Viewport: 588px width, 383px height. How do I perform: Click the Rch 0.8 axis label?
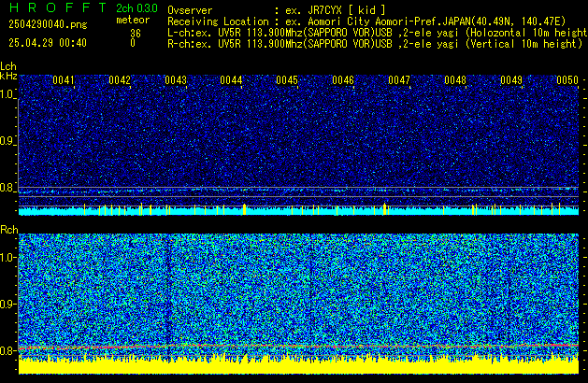7,350
